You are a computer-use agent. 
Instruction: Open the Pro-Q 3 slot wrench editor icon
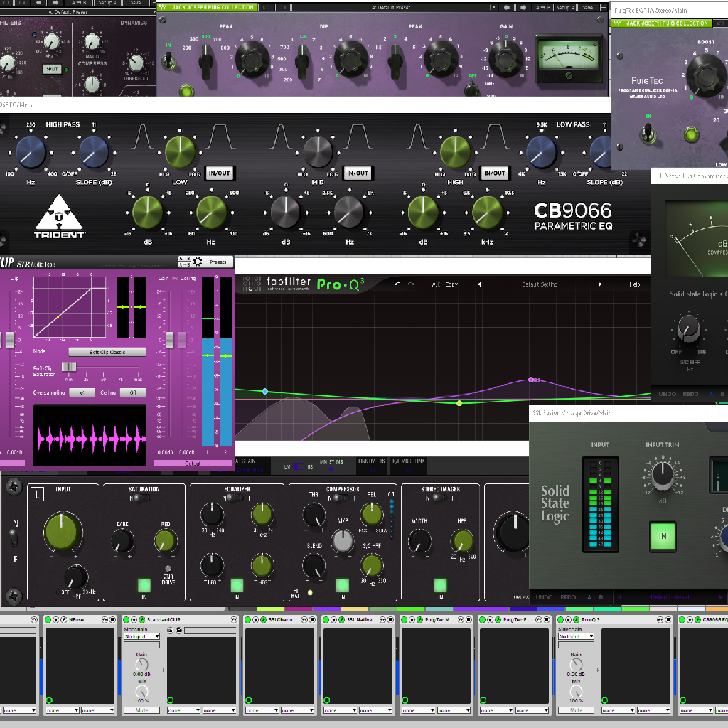576,620
